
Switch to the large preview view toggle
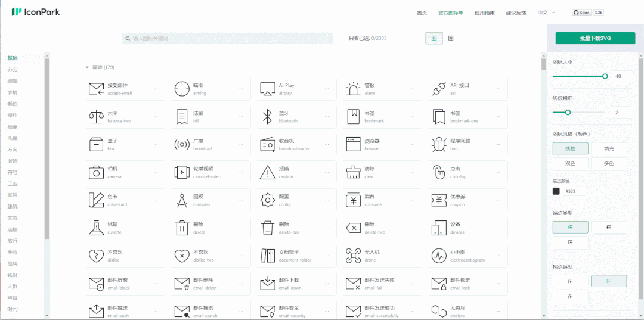click(x=451, y=38)
